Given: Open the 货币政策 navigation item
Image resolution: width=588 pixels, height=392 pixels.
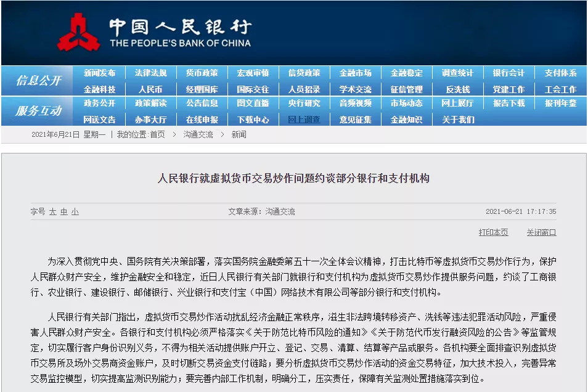Looking at the screenshot, I should pos(202,73).
